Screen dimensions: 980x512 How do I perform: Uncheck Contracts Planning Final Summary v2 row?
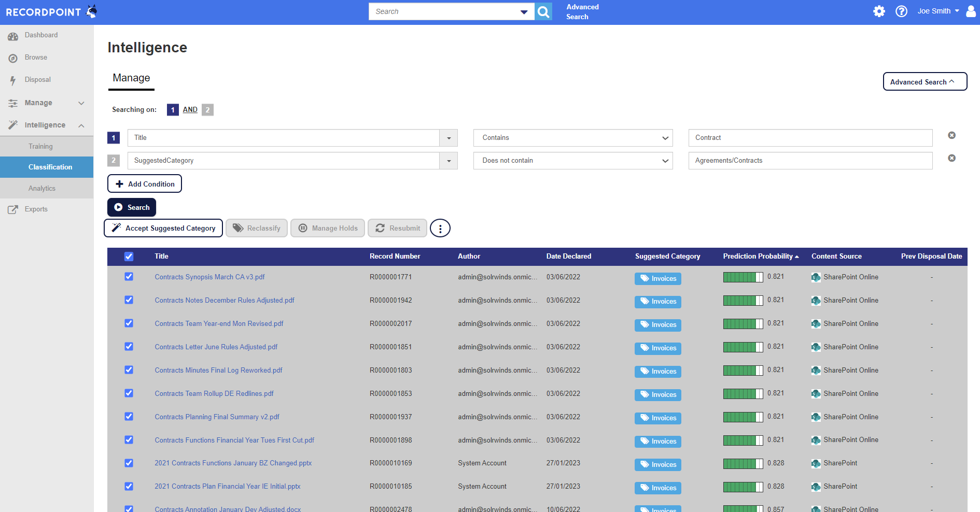click(129, 417)
